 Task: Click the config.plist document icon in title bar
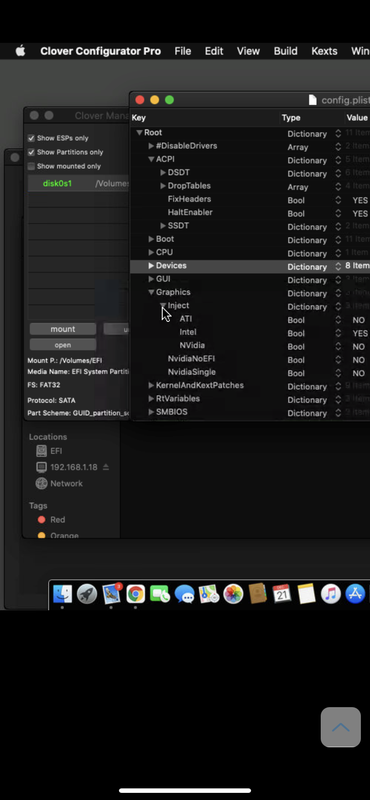click(312, 100)
